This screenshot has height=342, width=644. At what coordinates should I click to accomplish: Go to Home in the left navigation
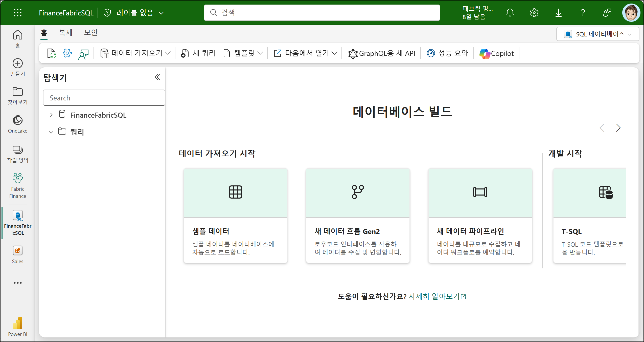click(18, 38)
